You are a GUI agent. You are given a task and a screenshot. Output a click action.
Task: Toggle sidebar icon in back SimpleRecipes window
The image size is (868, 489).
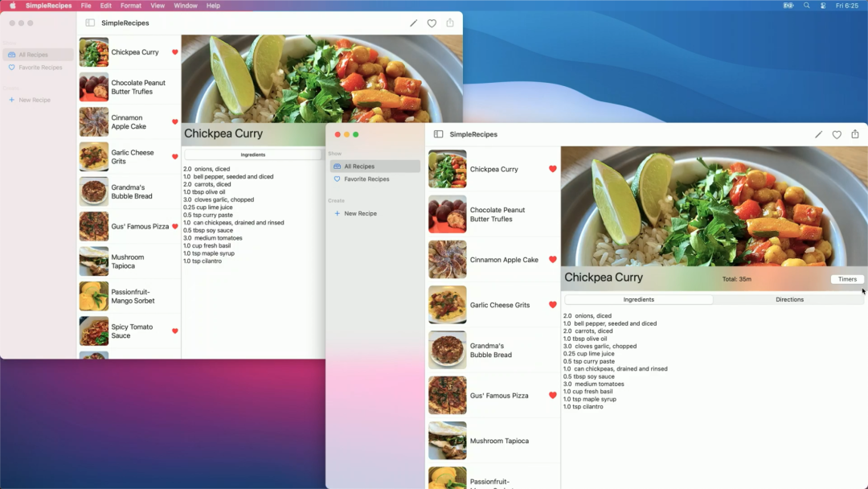[x=90, y=23]
